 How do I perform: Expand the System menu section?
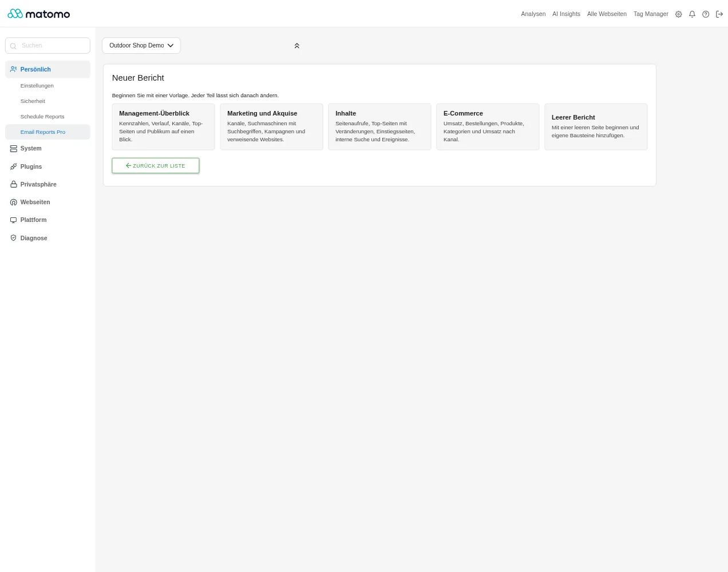pyautogui.click(x=48, y=149)
